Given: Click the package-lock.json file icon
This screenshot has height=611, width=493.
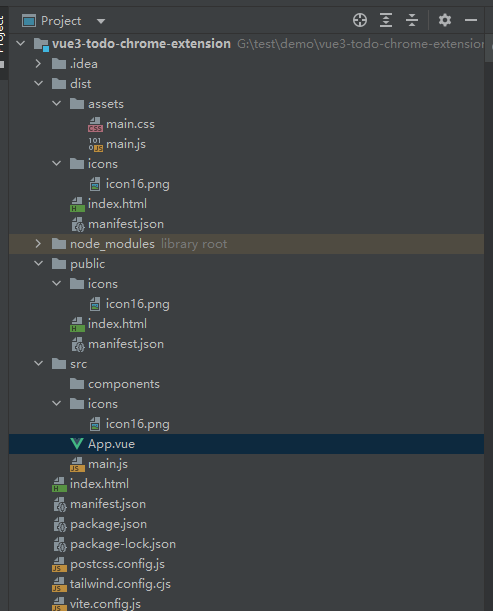Looking at the screenshot, I should (60, 544).
